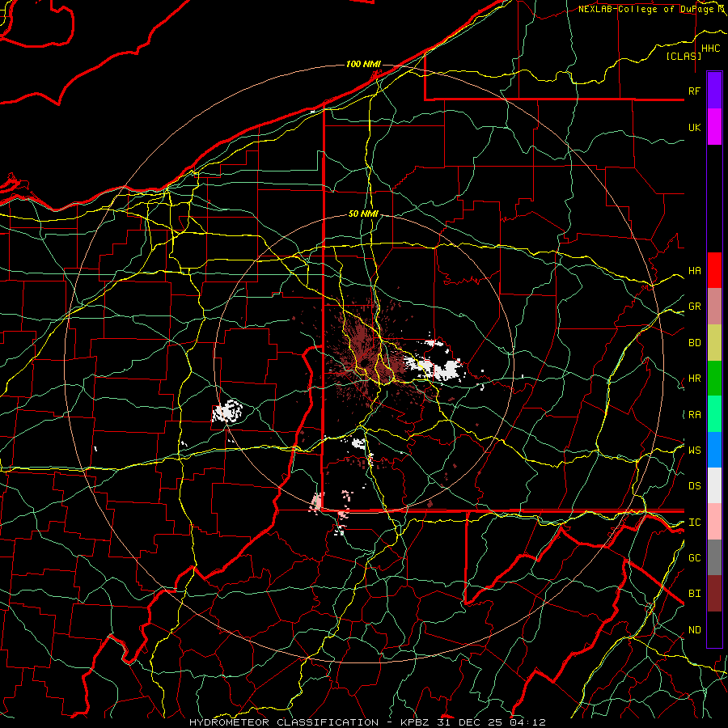728x728 pixels.
Task: Select the dusty pink GR legend swatch
Action: [x=714, y=307]
